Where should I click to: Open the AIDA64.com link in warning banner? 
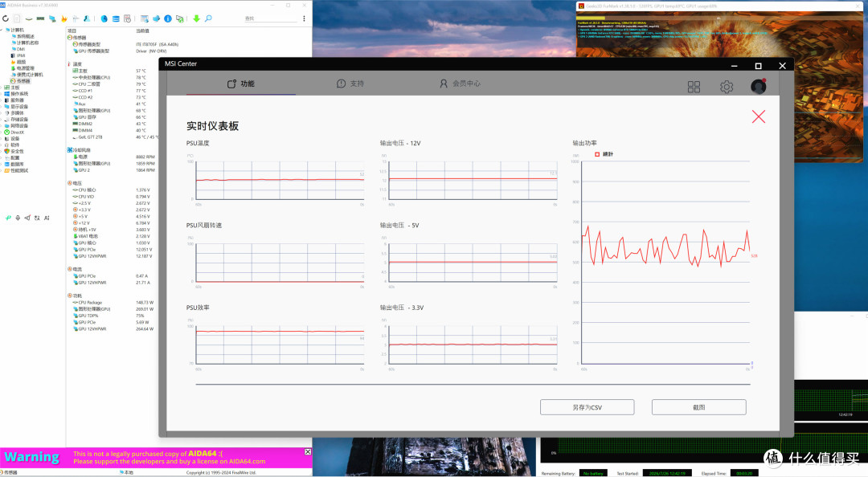pos(247,462)
